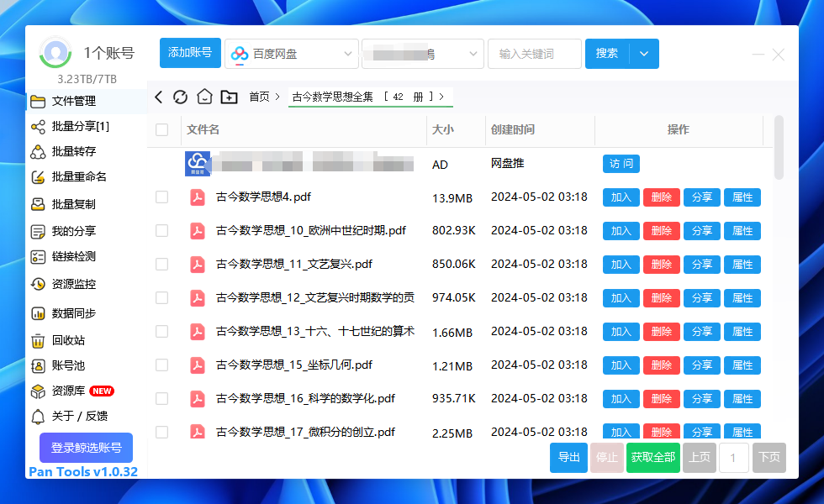The height and width of the screenshot is (504, 824).
Task: Click the PDF icon of 古今数学思想_16_科学的数学化.pdf
Action: [198, 398]
